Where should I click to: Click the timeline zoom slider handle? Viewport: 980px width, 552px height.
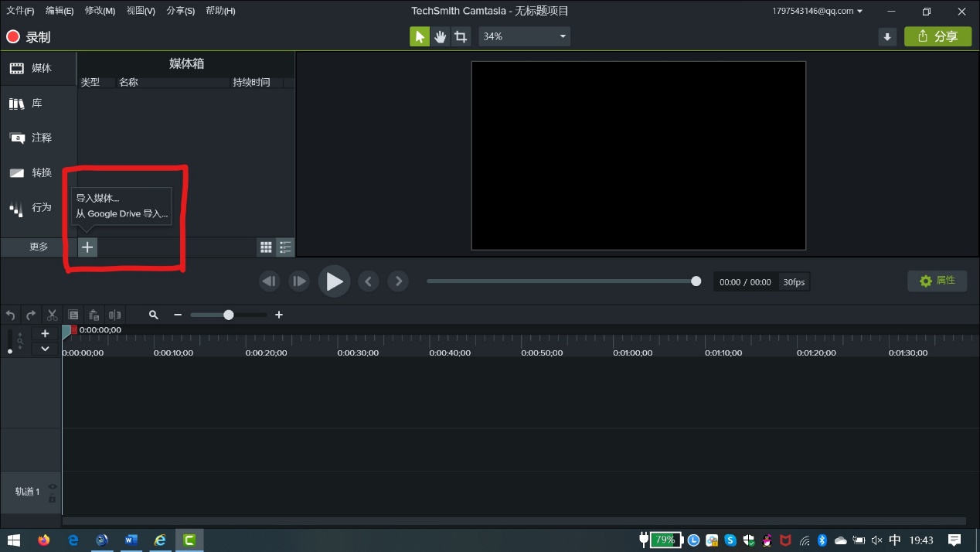pyautogui.click(x=228, y=315)
